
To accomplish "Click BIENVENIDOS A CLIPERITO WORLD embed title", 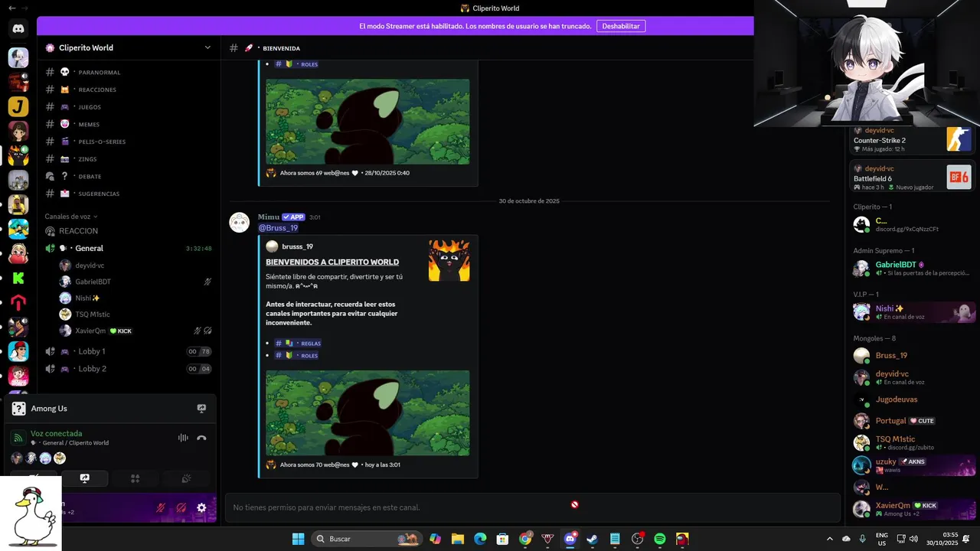I will click(332, 262).
